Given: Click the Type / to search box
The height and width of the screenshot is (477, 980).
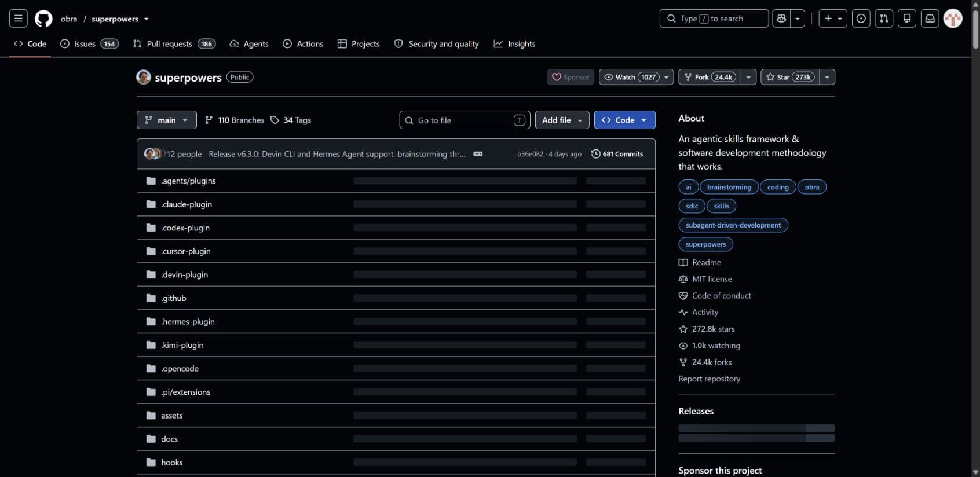Looking at the screenshot, I should 714,19.
